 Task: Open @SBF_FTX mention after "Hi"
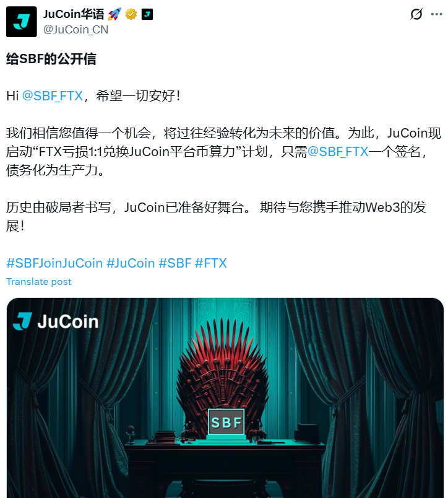pos(53,96)
